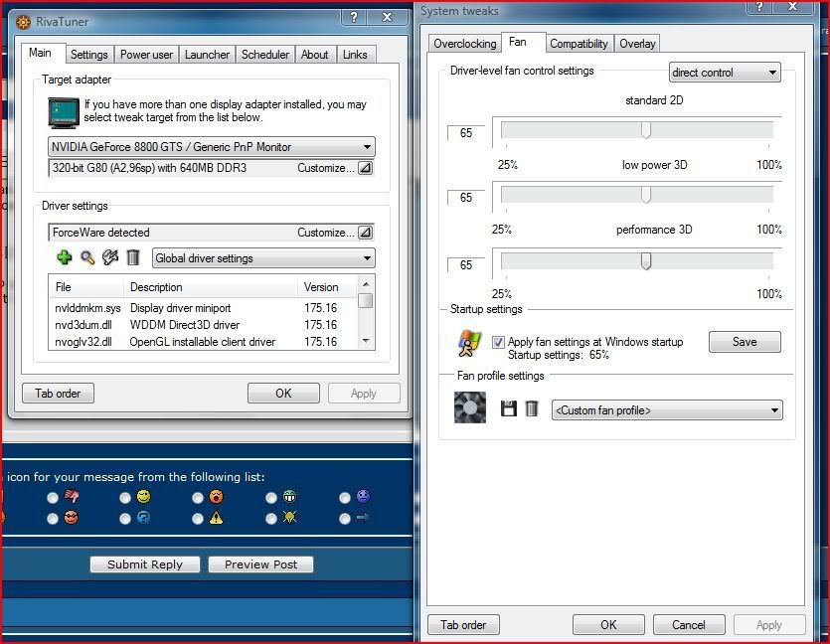Click the green plus add driver icon

tap(64, 257)
